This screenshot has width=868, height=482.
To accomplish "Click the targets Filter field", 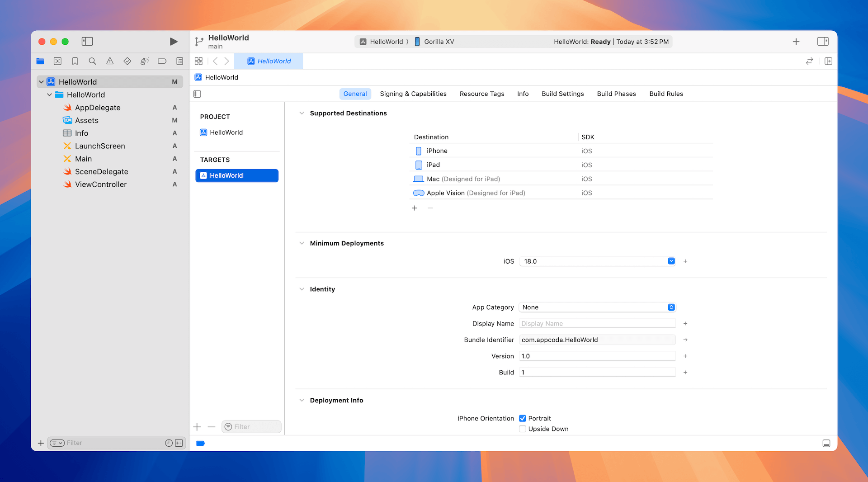I will [251, 427].
